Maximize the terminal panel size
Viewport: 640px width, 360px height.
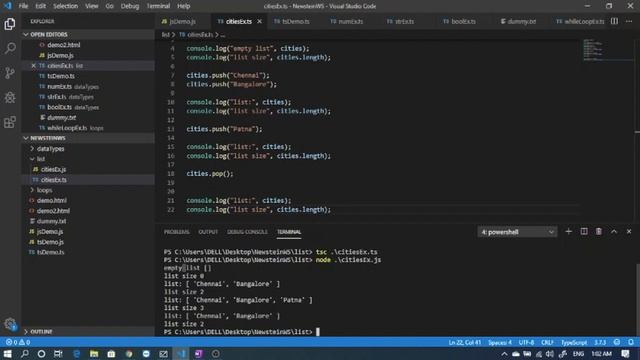(614, 231)
